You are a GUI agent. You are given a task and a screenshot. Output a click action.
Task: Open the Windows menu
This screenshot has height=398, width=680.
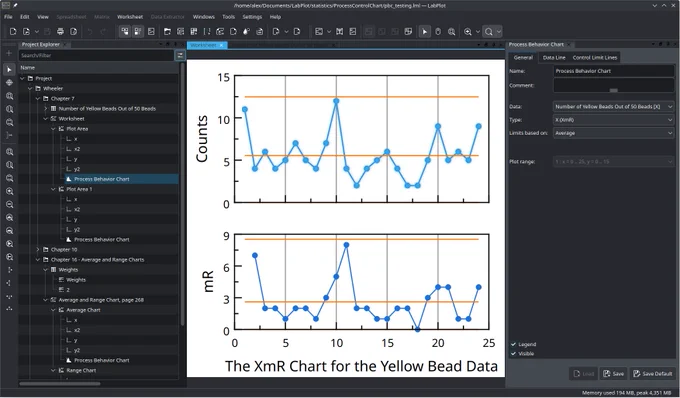pyautogui.click(x=203, y=17)
